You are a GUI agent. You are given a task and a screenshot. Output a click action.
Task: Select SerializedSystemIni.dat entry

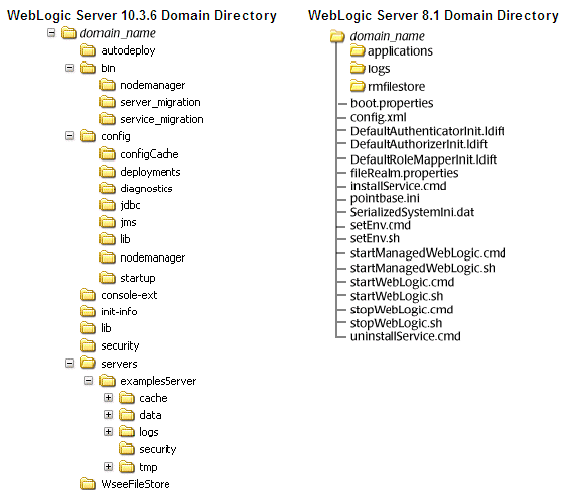point(412,212)
